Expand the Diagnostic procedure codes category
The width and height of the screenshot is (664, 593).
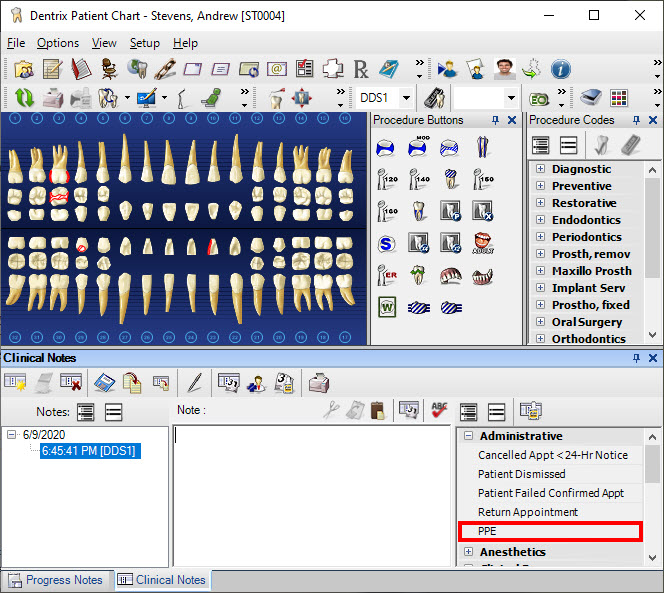coord(540,169)
